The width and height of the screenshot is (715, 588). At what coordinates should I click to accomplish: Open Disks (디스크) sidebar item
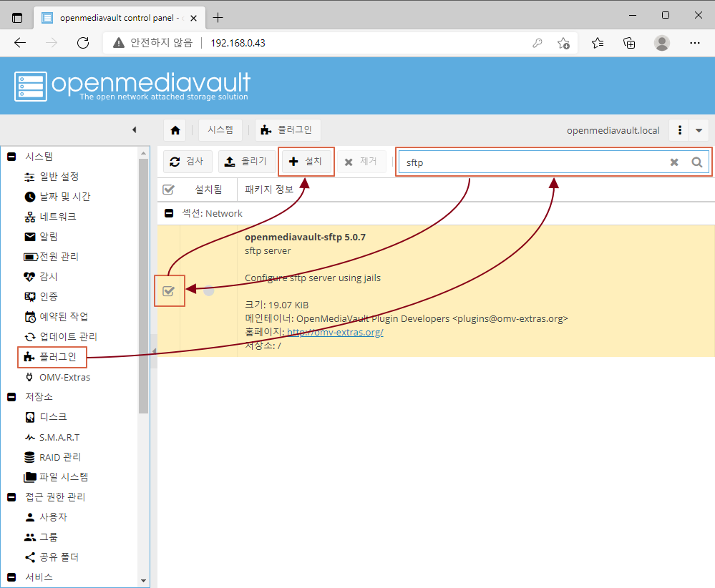(x=46, y=417)
